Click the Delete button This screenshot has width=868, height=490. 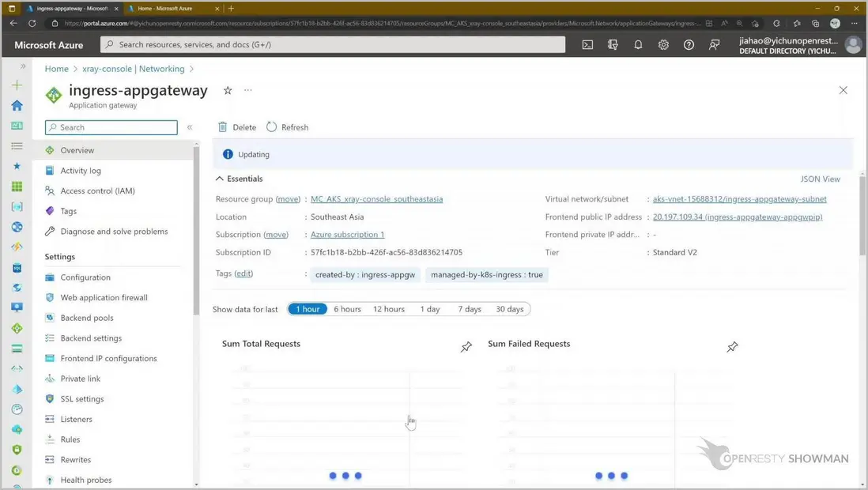pos(237,127)
